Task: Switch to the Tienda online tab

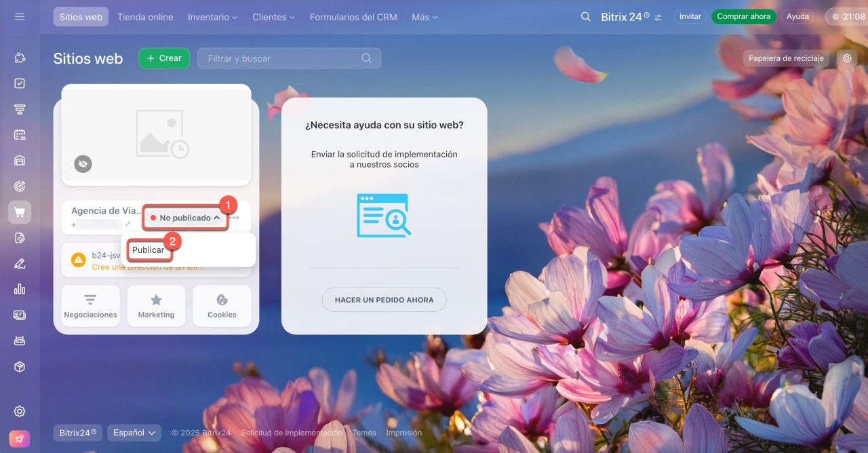Action: [145, 17]
